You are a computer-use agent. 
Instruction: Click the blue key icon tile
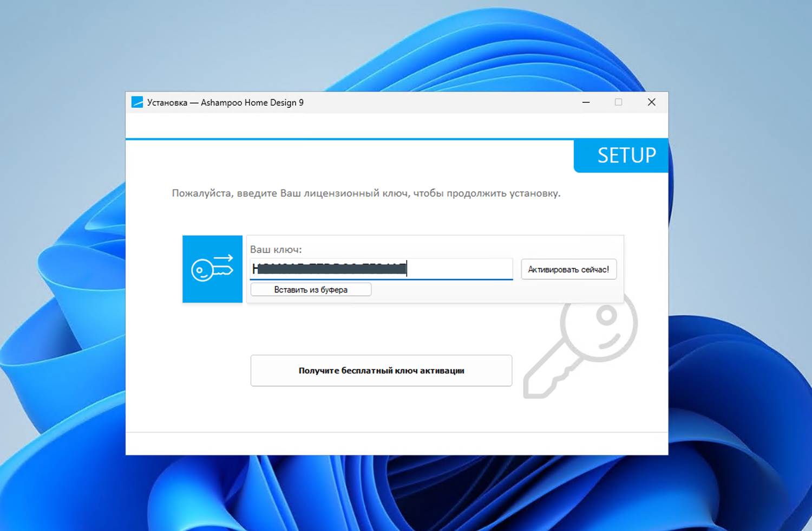[212, 269]
